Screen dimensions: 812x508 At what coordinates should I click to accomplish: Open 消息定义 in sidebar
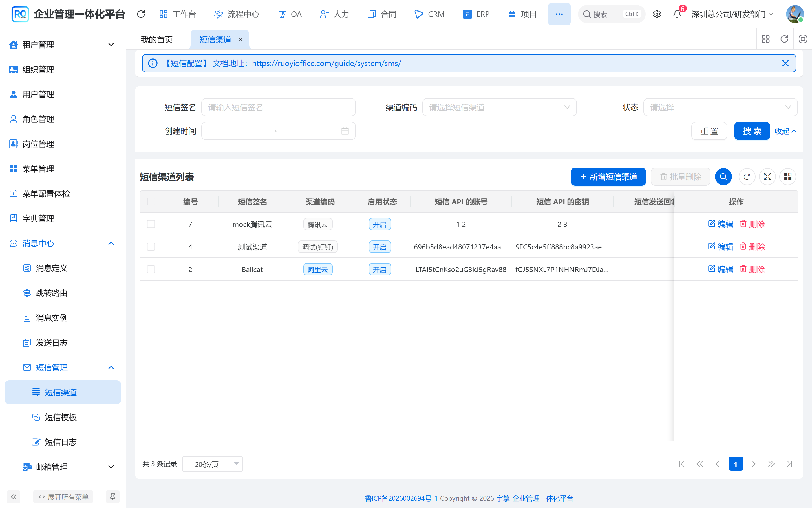(x=63, y=268)
